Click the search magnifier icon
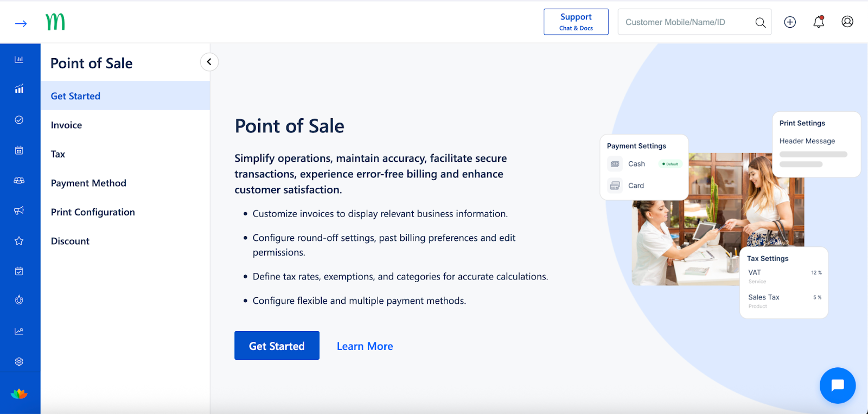Viewport: 868px width, 414px height. 761,22
